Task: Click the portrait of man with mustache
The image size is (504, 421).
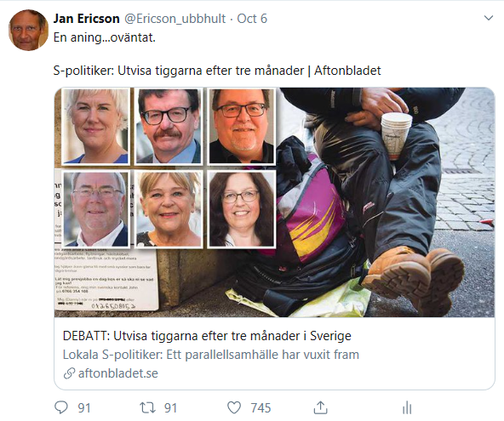Action: tap(169, 126)
